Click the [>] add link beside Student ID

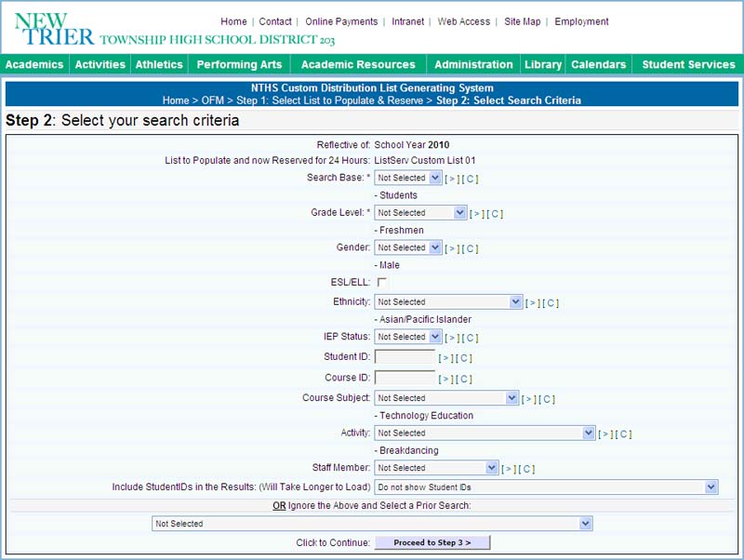(446, 358)
